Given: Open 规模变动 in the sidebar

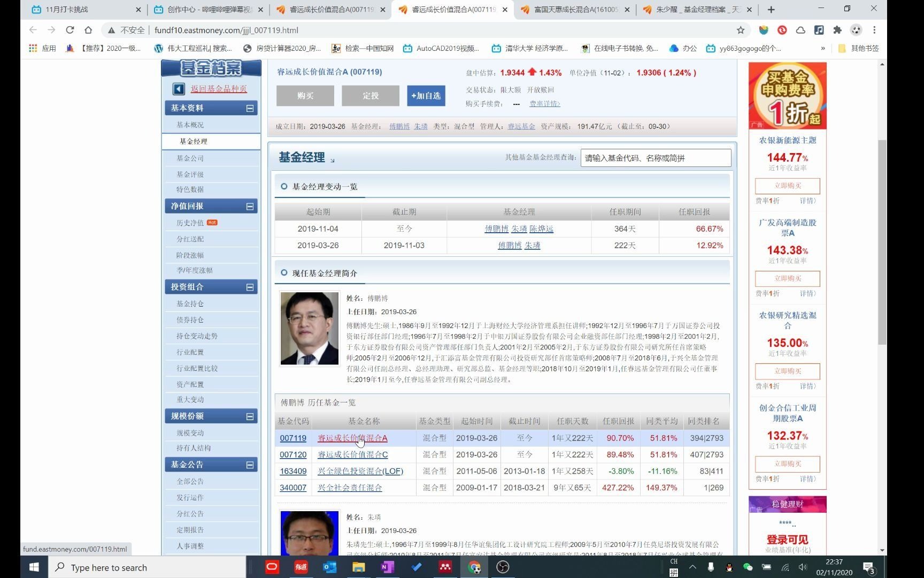Looking at the screenshot, I should [190, 433].
